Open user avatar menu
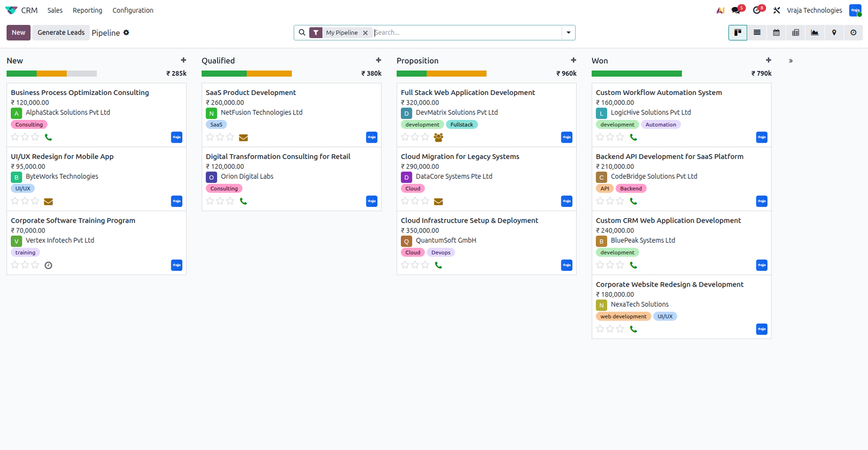The image size is (868, 450). pos(856,10)
